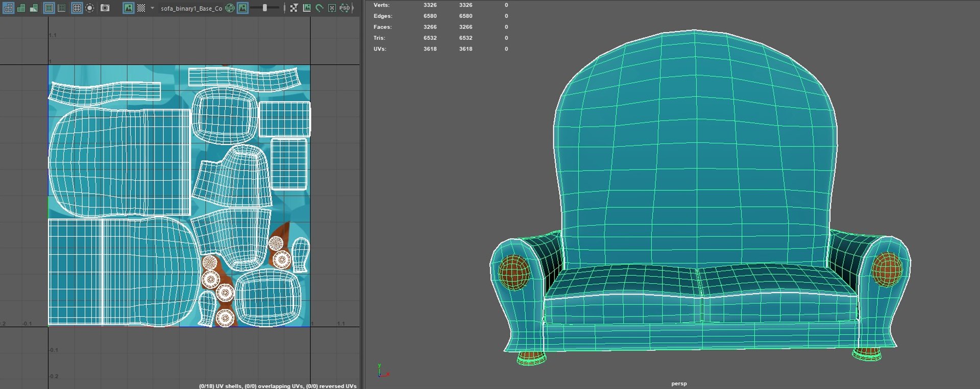Click the UV shells overlap status text
The height and width of the screenshot is (389, 980).
(278, 386)
